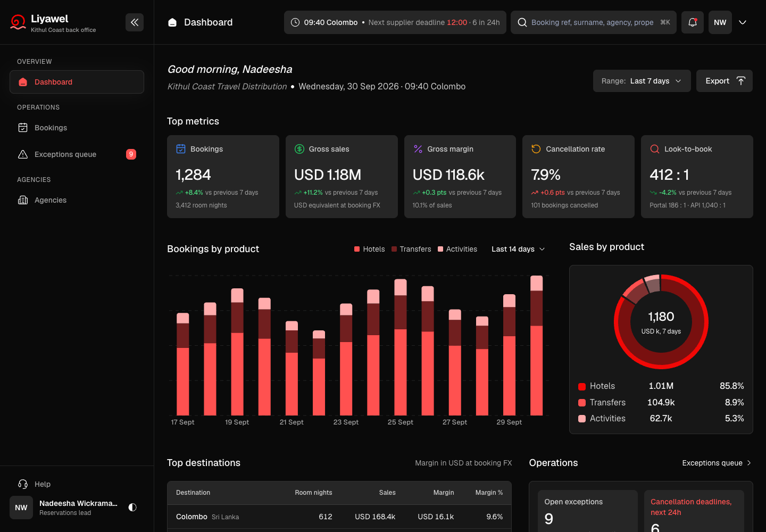
Task: Click the Cancellation rate refresh icon
Action: tap(536, 149)
